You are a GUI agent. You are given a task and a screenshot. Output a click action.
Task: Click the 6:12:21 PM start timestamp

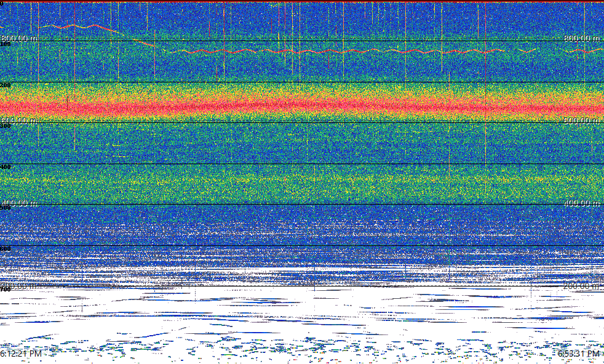(21, 354)
